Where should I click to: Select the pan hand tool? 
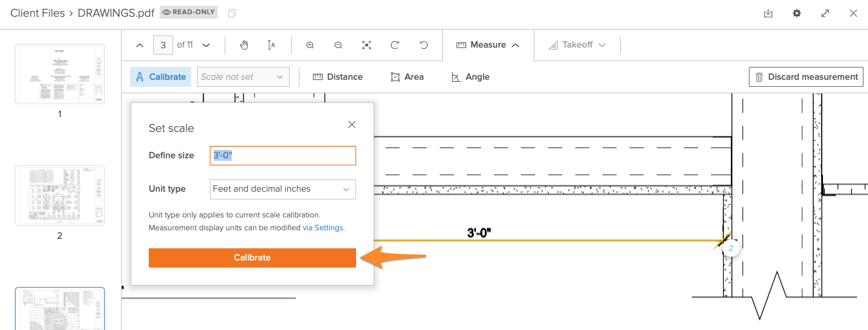244,45
